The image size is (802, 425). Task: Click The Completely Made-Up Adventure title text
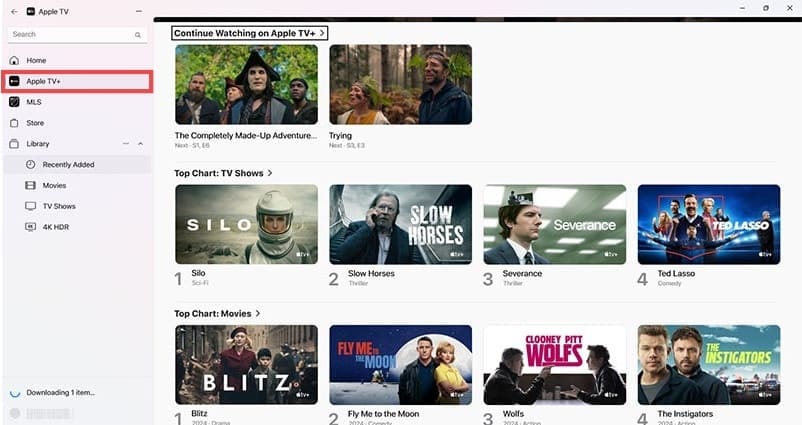coord(246,136)
